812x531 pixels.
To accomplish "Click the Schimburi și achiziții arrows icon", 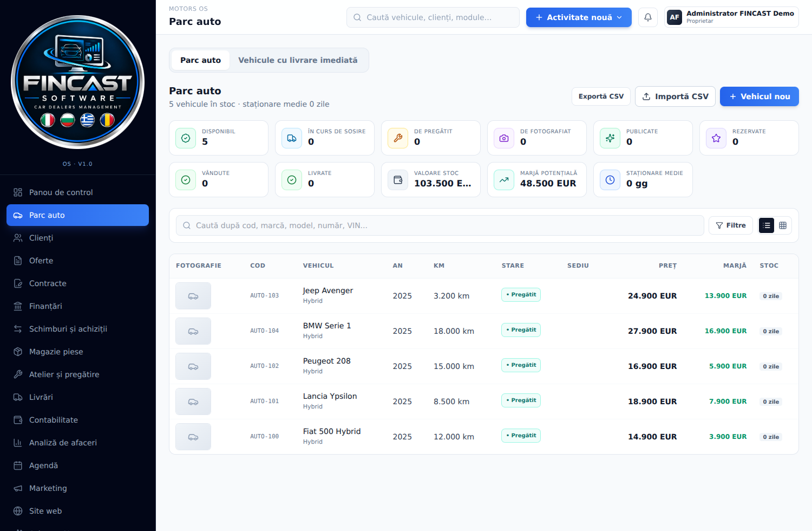I will pos(18,329).
